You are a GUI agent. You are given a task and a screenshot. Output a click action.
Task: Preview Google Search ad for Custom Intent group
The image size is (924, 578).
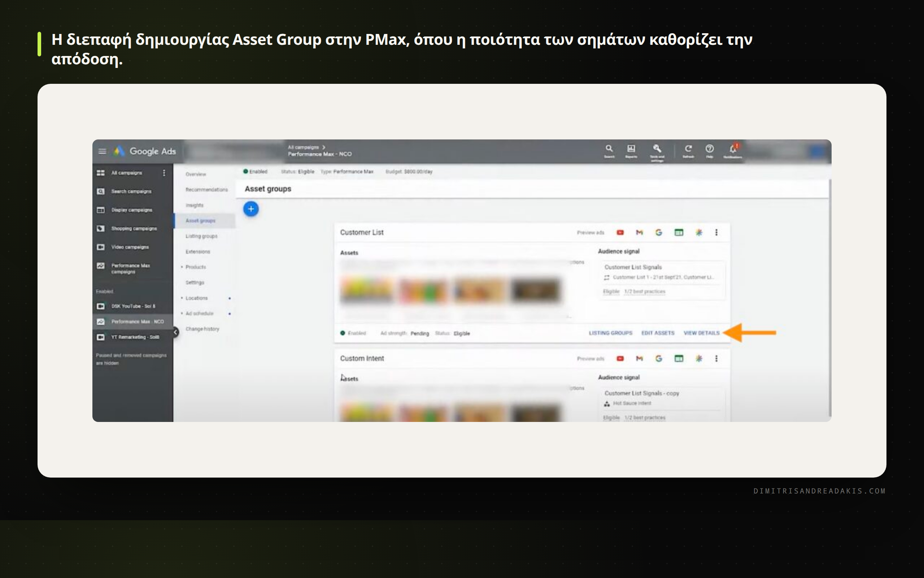coord(659,359)
